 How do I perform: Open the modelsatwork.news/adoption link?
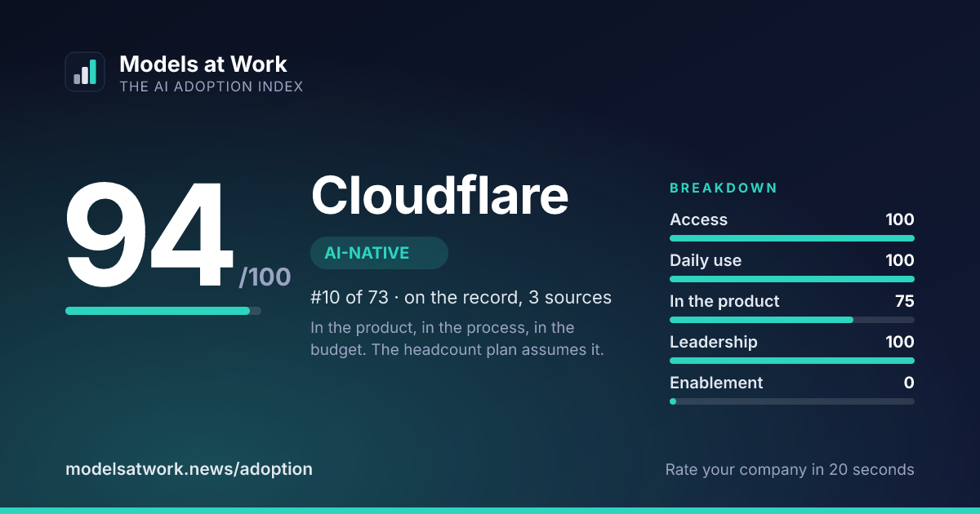pyautogui.click(x=189, y=469)
